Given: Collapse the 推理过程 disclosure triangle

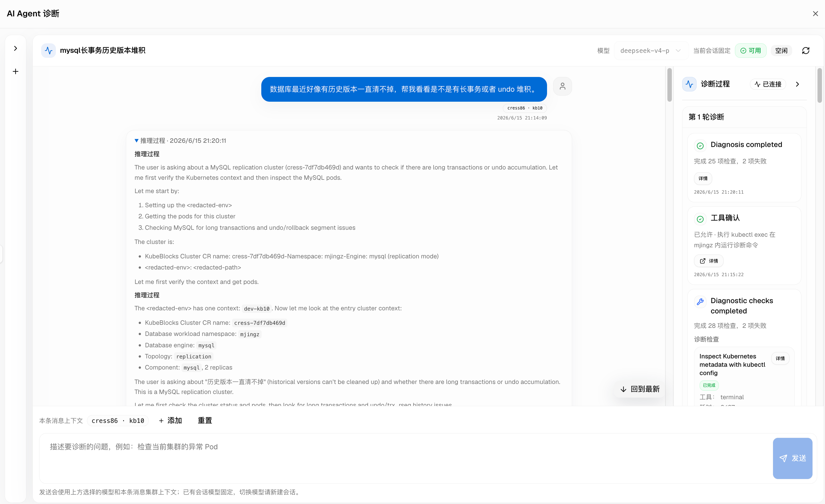Looking at the screenshot, I should [136, 141].
